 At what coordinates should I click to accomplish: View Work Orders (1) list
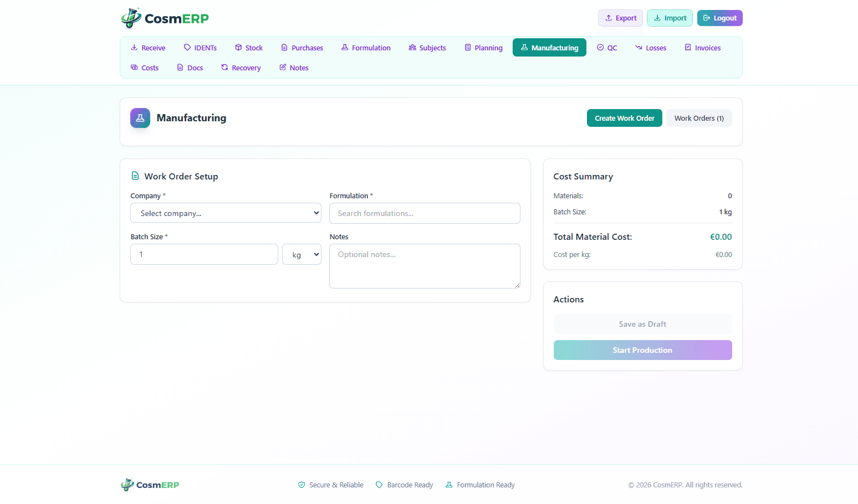[x=698, y=118]
